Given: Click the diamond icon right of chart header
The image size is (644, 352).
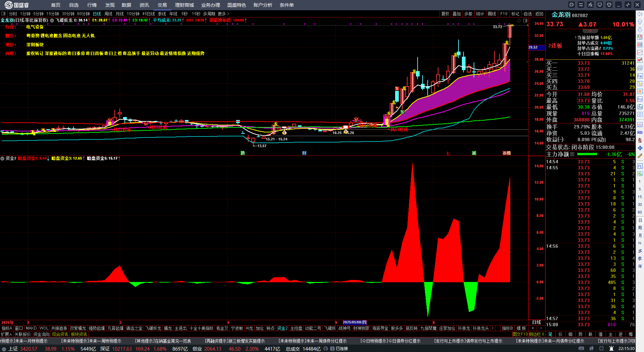Looking at the screenshot, I should [519, 20].
